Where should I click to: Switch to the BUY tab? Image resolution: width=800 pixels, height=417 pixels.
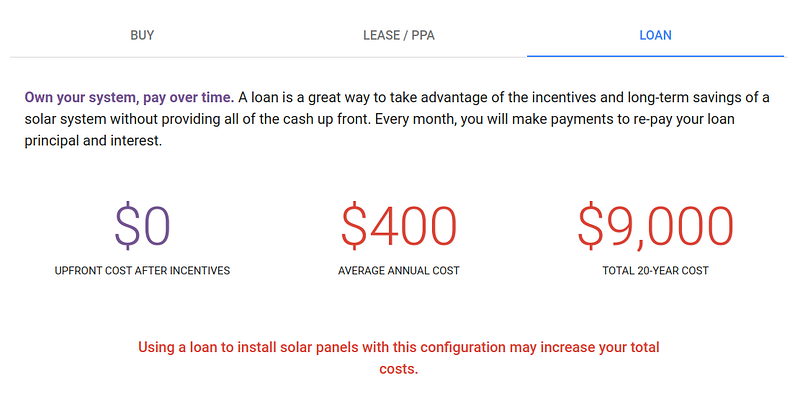(x=142, y=35)
